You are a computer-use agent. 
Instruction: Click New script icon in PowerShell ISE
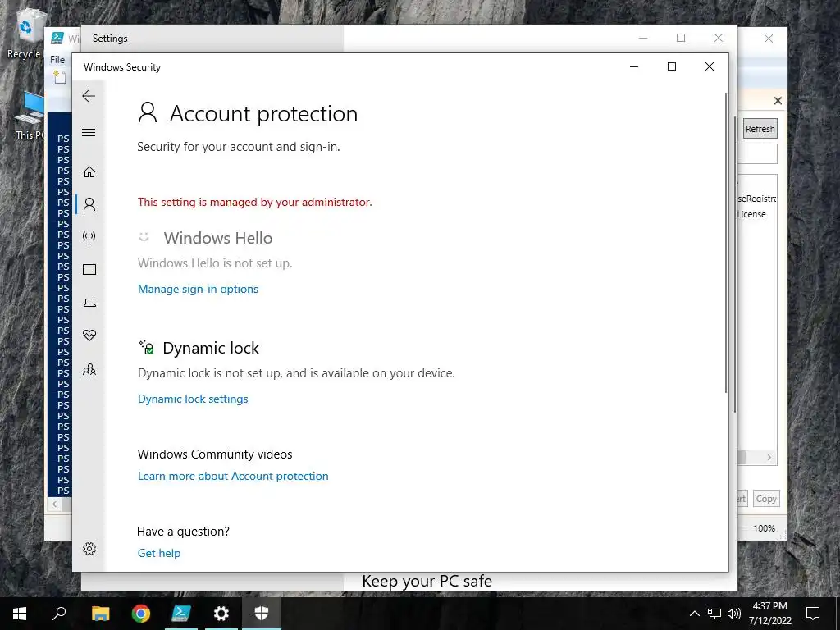point(59,78)
